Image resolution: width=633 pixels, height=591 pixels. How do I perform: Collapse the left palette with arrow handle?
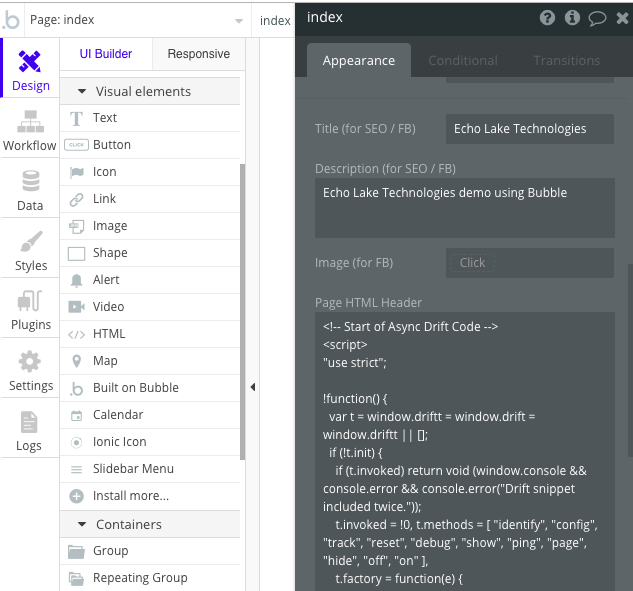252,387
